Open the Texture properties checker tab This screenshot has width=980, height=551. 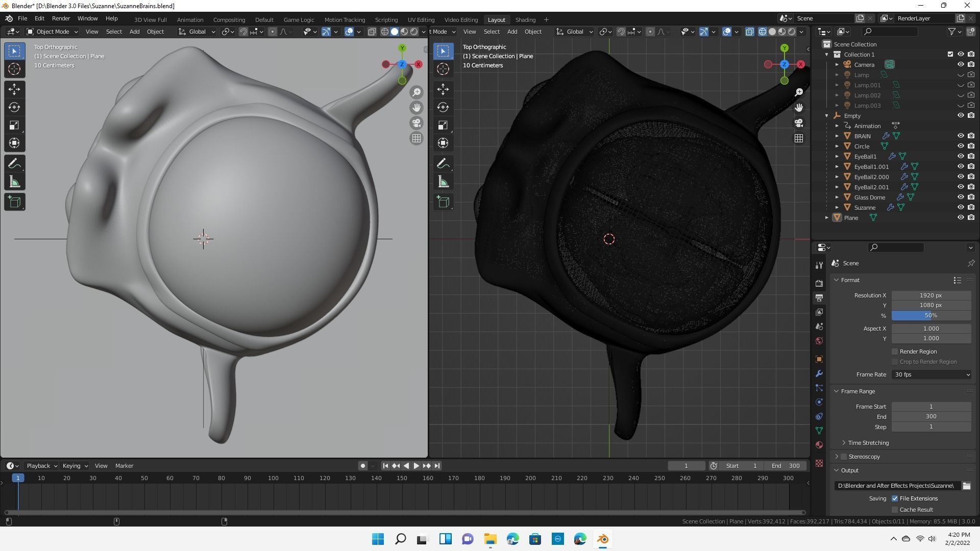point(819,463)
